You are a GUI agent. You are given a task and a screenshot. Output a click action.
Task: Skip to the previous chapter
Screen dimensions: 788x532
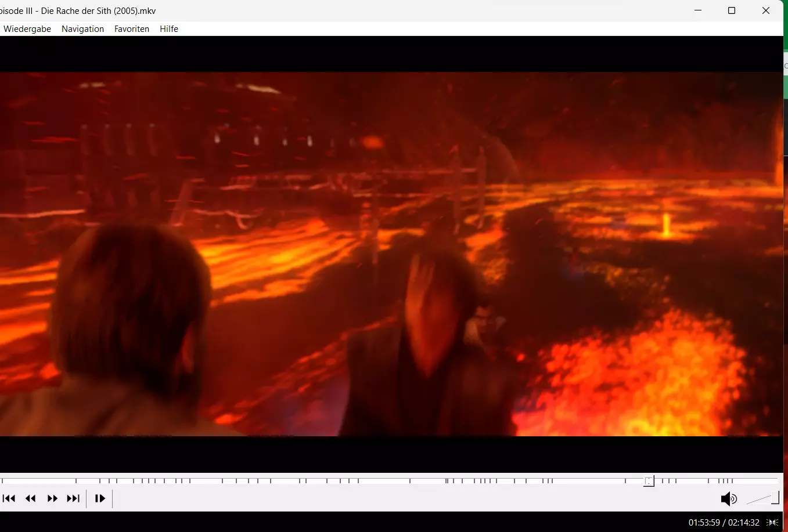pyautogui.click(x=9, y=498)
